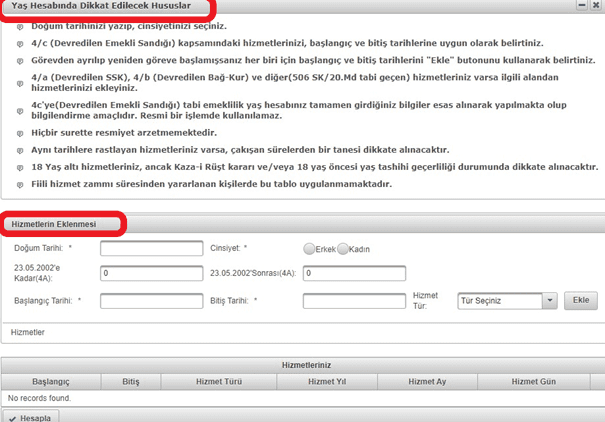Click the Bitiş Tarihi input field
605x422 pixels.
click(x=353, y=300)
